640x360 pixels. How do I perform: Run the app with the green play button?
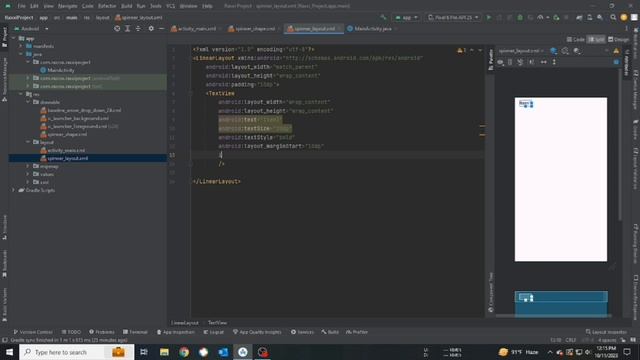tap(489, 18)
